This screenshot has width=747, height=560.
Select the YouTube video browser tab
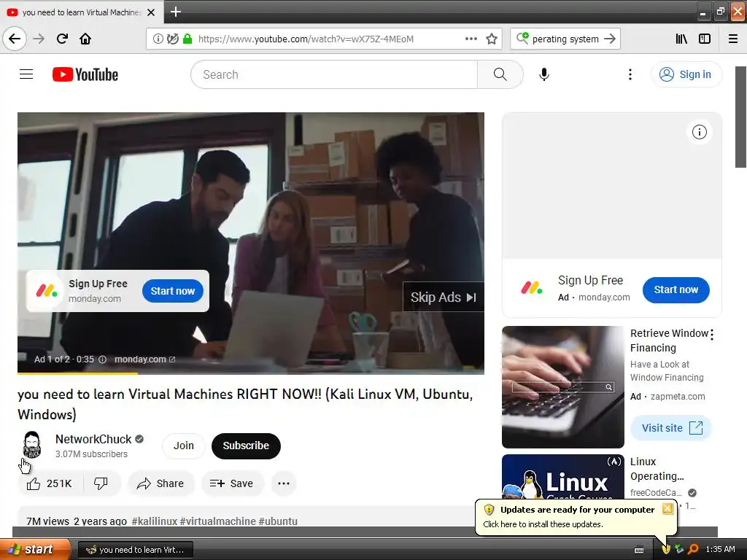point(82,12)
